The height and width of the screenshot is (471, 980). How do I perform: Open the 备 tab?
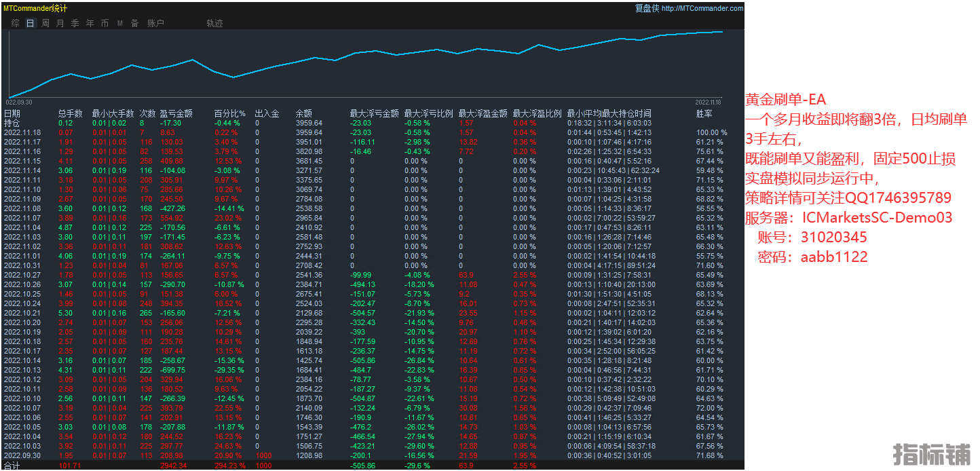click(x=134, y=23)
